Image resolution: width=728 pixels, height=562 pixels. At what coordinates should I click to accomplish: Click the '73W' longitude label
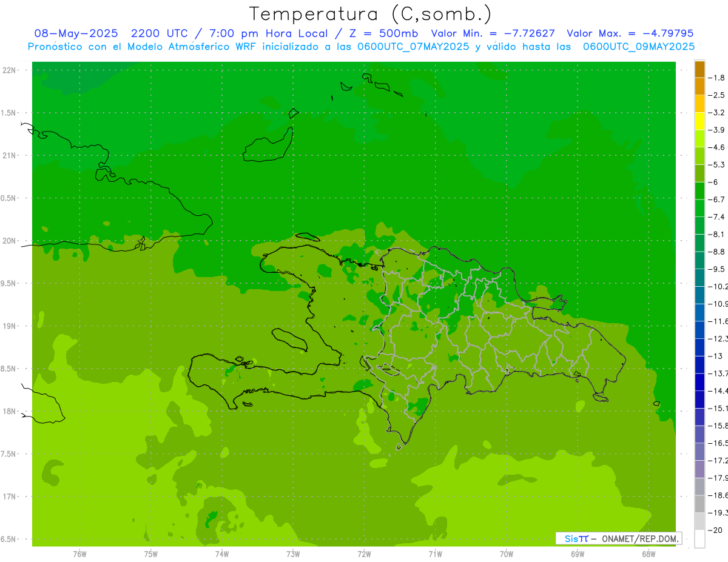coord(293,554)
